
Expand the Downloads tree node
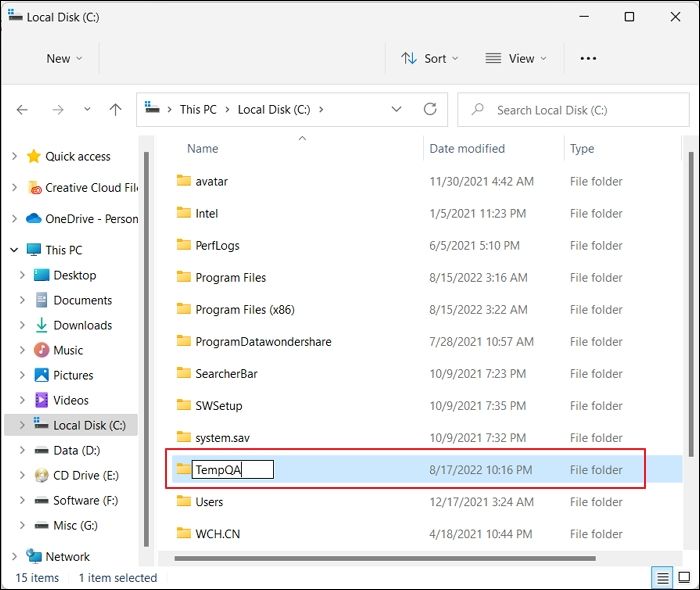pyautogui.click(x=22, y=325)
